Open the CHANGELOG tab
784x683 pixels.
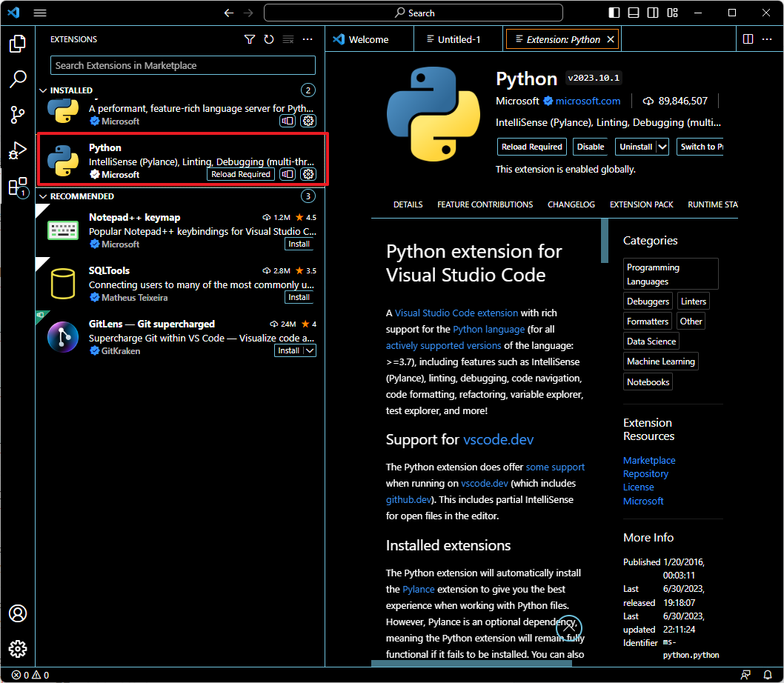571,204
